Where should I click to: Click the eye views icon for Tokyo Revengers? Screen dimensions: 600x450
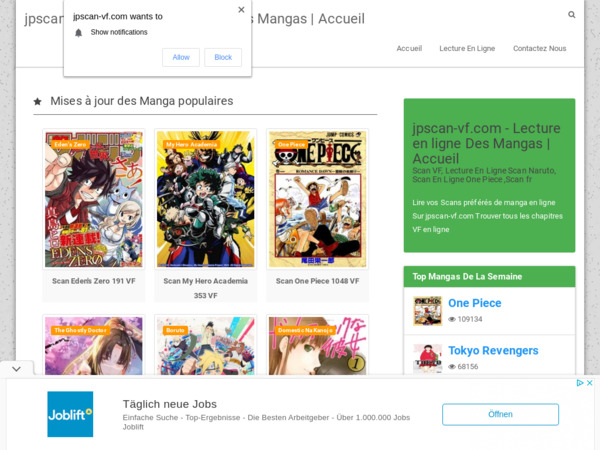(x=452, y=367)
